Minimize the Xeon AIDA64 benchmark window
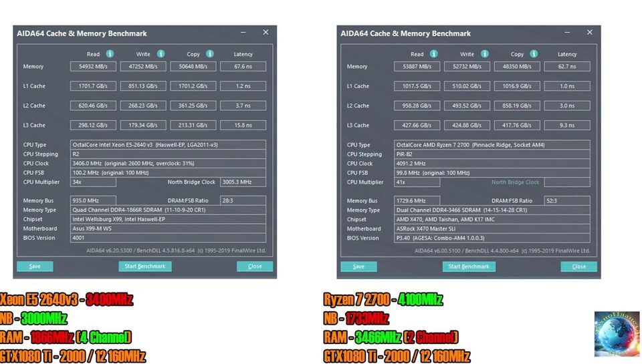Viewport: 642px width, 364px height. click(241, 33)
